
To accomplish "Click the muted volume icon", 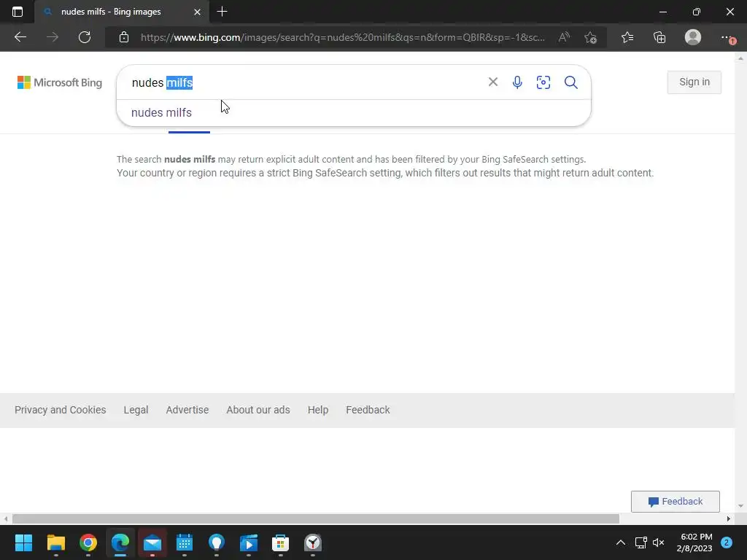I will [659, 542].
